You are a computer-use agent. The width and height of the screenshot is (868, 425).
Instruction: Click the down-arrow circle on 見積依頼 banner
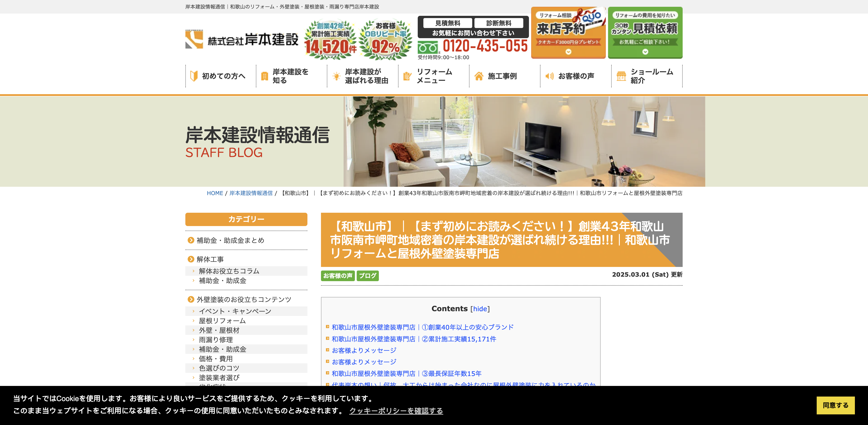645,52
